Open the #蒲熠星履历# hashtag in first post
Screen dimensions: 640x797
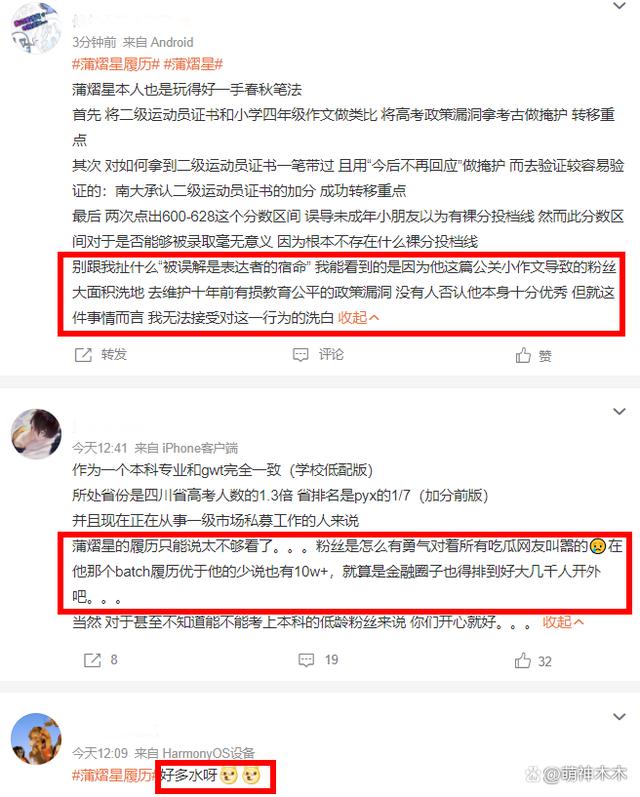click(116, 64)
